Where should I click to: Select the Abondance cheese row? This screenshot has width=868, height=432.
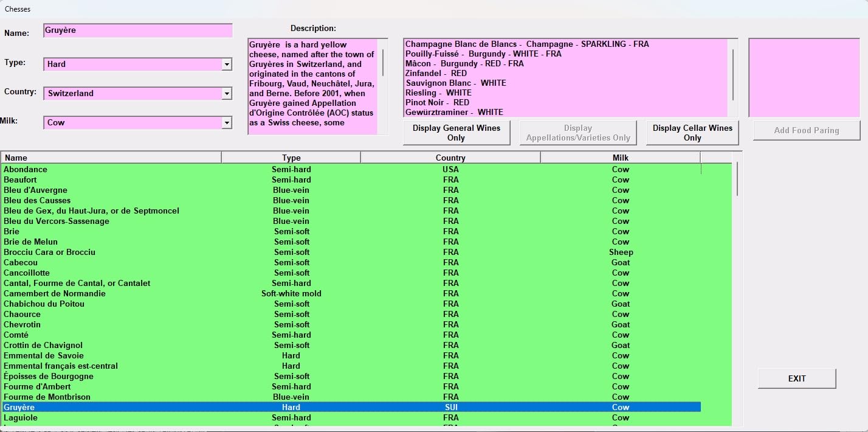coord(351,169)
